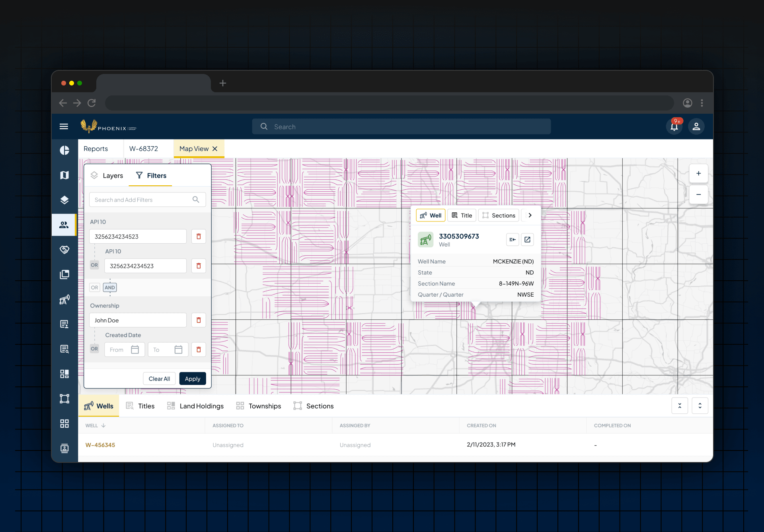Select the Title tab in popup
764x532 pixels.
[x=462, y=215]
